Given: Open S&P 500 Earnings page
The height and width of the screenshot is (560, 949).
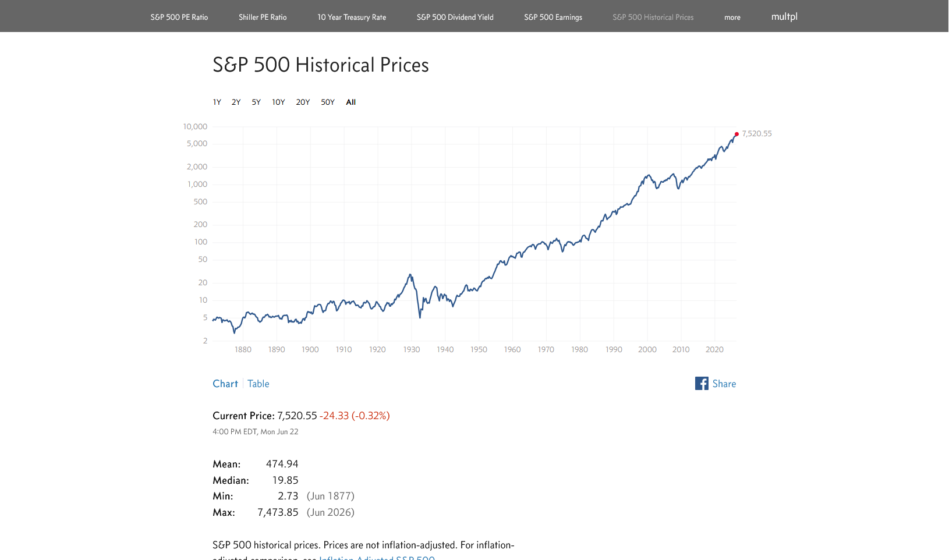Looking at the screenshot, I should [x=553, y=17].
